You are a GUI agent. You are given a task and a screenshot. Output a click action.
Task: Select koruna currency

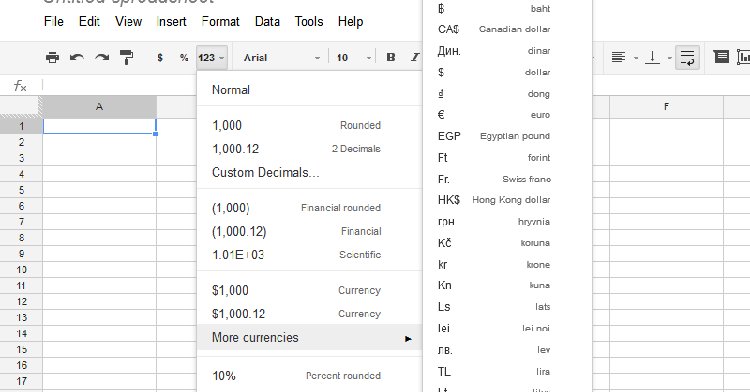click(x=507, y=243)
